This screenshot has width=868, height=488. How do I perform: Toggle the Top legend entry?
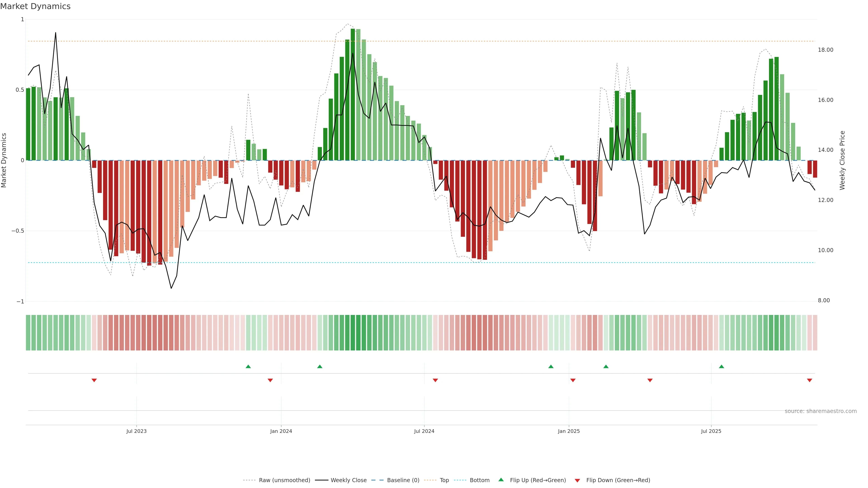tap(444, 480)
